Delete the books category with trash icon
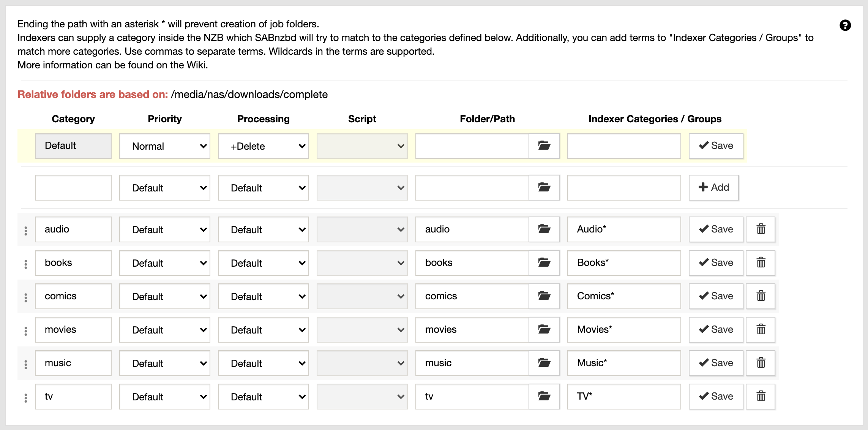This screenshot has width=868, height=430. click(761, 262)
